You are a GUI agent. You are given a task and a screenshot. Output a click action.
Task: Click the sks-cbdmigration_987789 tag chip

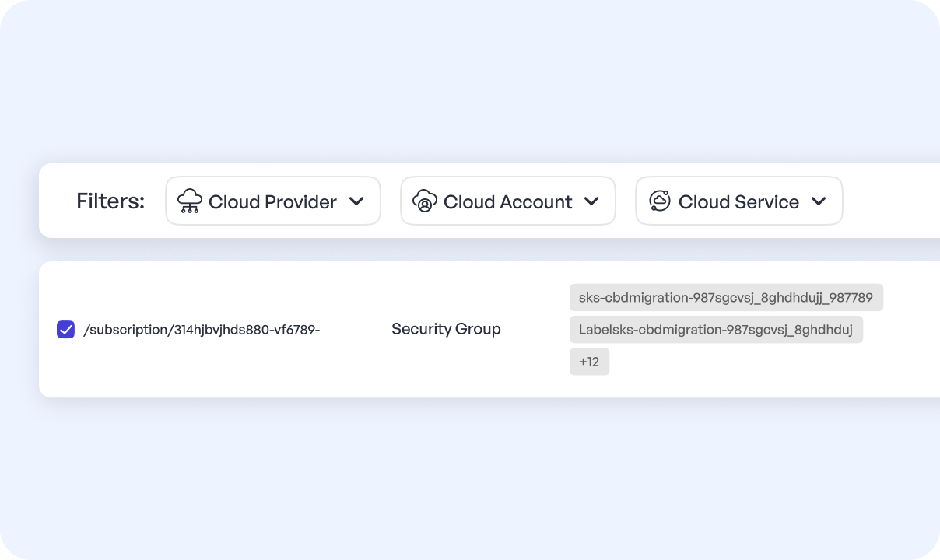(x=726, y=297)
